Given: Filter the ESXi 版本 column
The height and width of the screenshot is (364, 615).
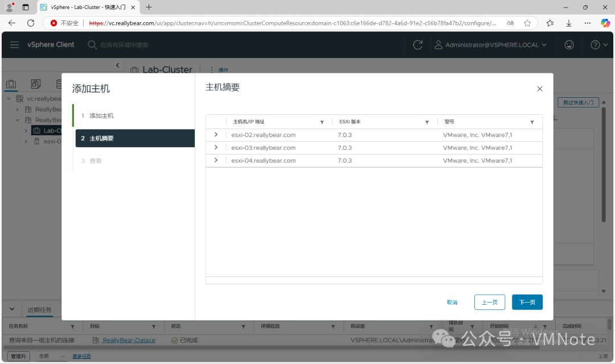Looking at the screenshot, I should [x=427, y=122].
